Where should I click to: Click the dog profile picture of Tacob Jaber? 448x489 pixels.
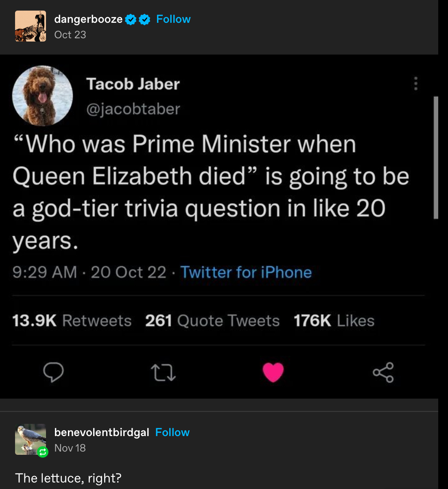pos(43,96)
